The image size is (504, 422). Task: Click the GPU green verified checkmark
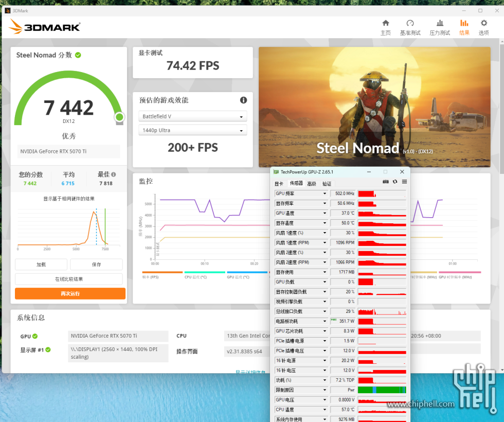(35, 336)
